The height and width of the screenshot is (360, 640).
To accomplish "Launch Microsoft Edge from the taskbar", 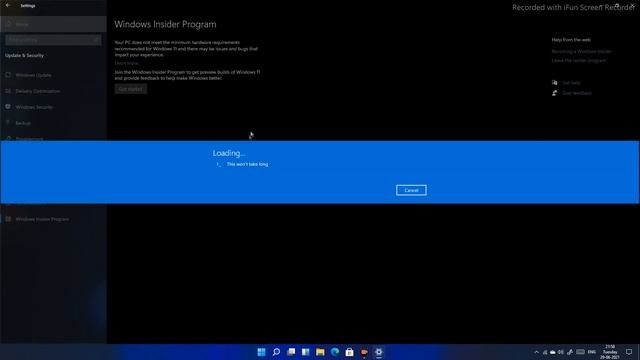I will tap(335, 352).
